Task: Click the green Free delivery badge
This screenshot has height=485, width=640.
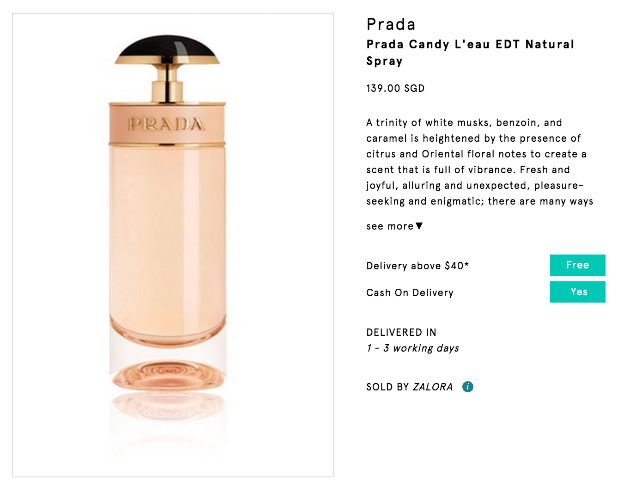Action: (x=577, y=265)
